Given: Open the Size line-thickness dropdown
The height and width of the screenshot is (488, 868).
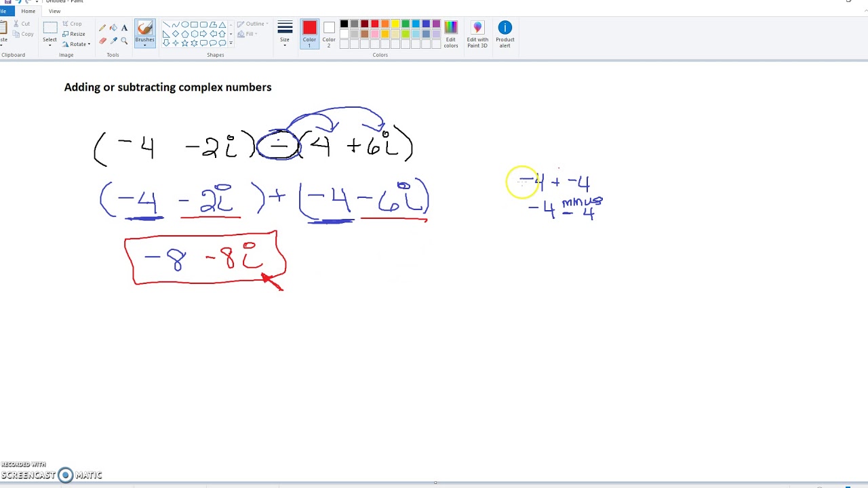Looking at the screenshot, I should tap(285, 33).
